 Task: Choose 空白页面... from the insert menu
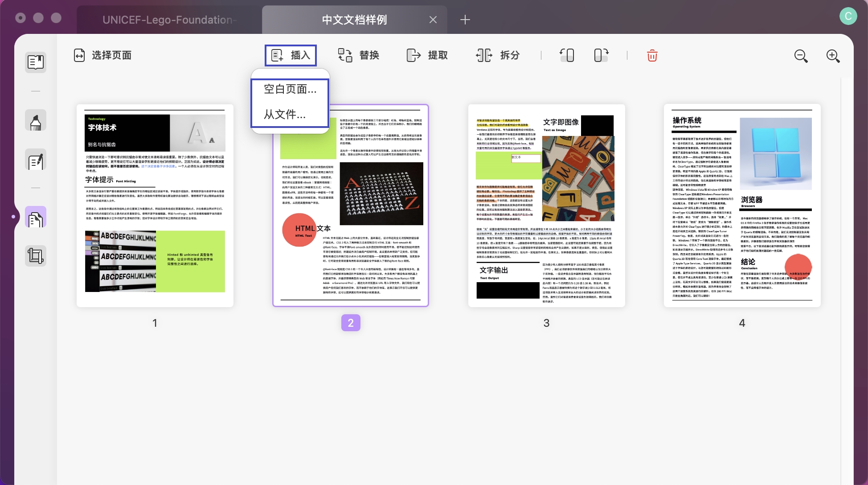click(x=290, y=89)
